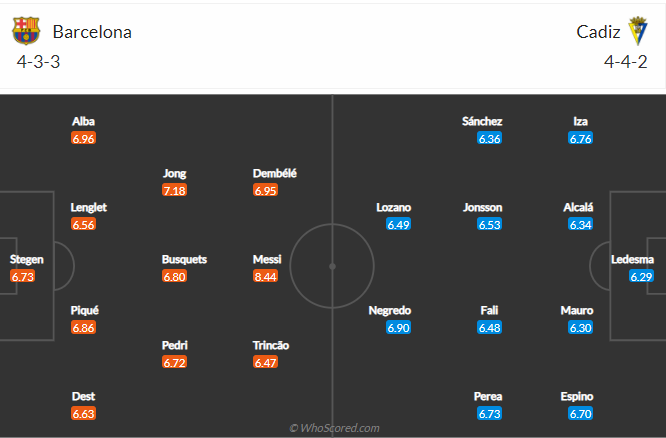
Task: Click the Cadiz club crest
Action: 638,31
